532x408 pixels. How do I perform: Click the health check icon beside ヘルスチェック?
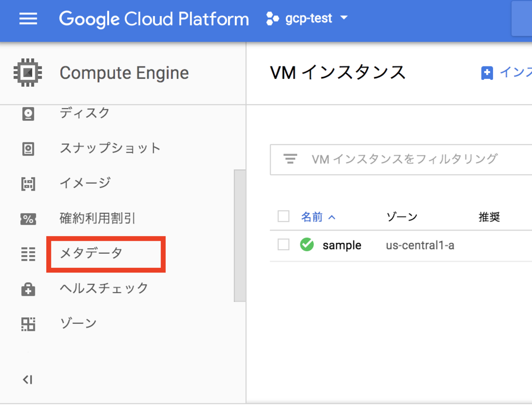click(28, 290)
